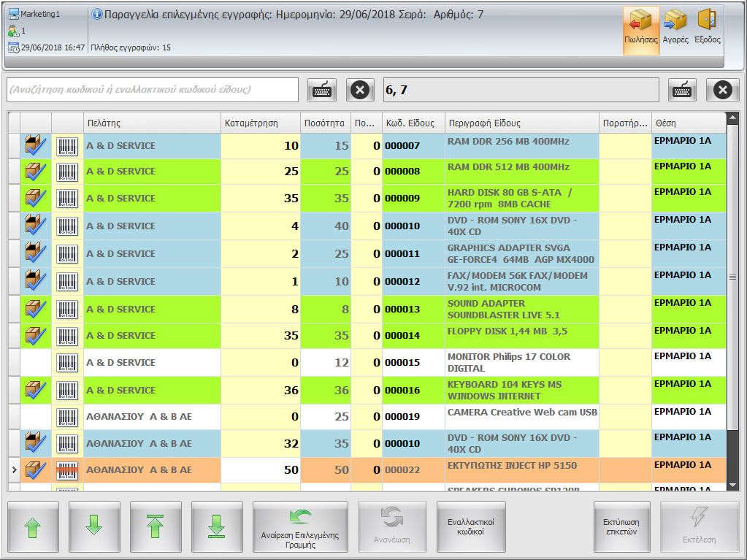Click the Marketing1 computer icon
Image resolution: width=747 pixels, height=560 pixels.
tap(14, 14)
